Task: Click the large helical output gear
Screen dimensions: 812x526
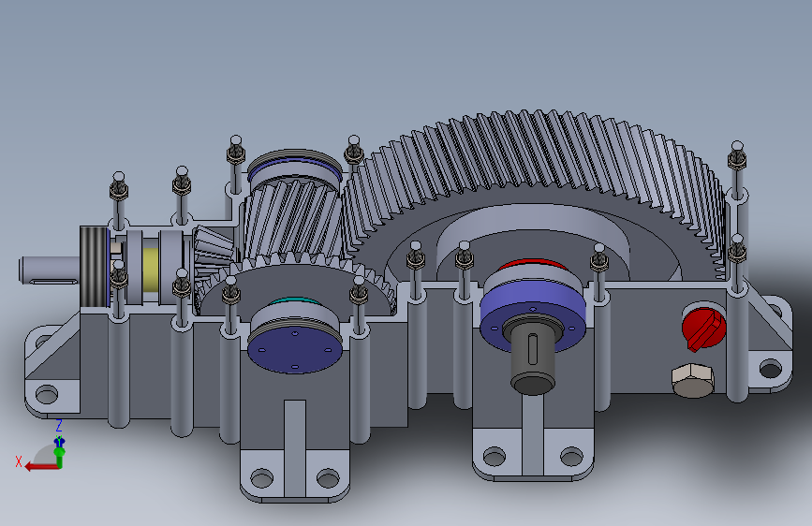Action: point(536,197)
